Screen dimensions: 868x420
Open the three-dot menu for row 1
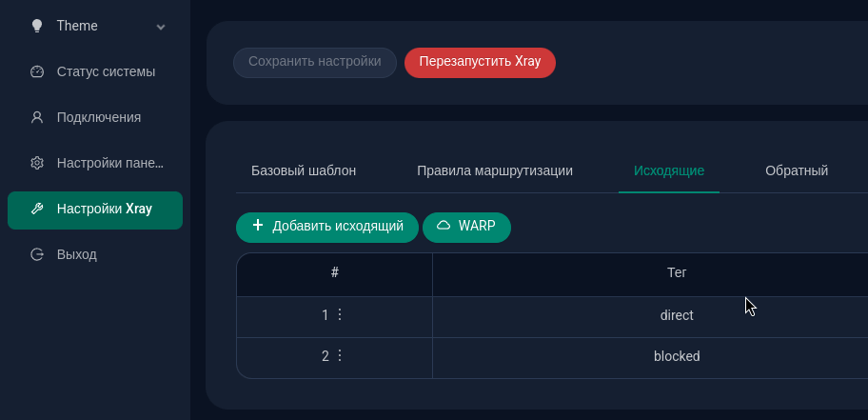[340, 314]
